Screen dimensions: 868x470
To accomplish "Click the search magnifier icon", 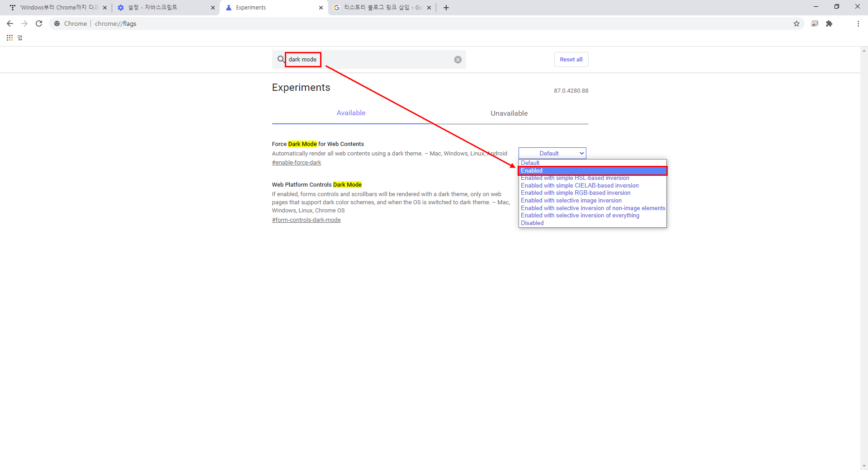I will [x=281, y=59].
